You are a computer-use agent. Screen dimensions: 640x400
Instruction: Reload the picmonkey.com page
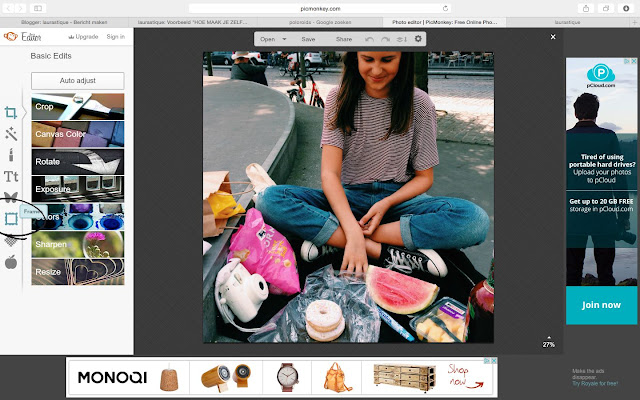pyautogui.click(x=445, y=8)
